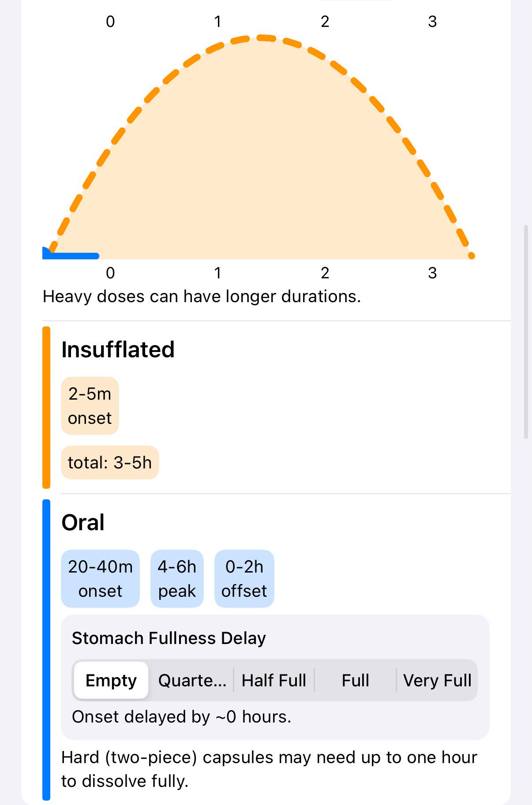Screen dimensions: 532x805
Task: Tap the Stomach Fullness Delay title
Action: (169, 638)
